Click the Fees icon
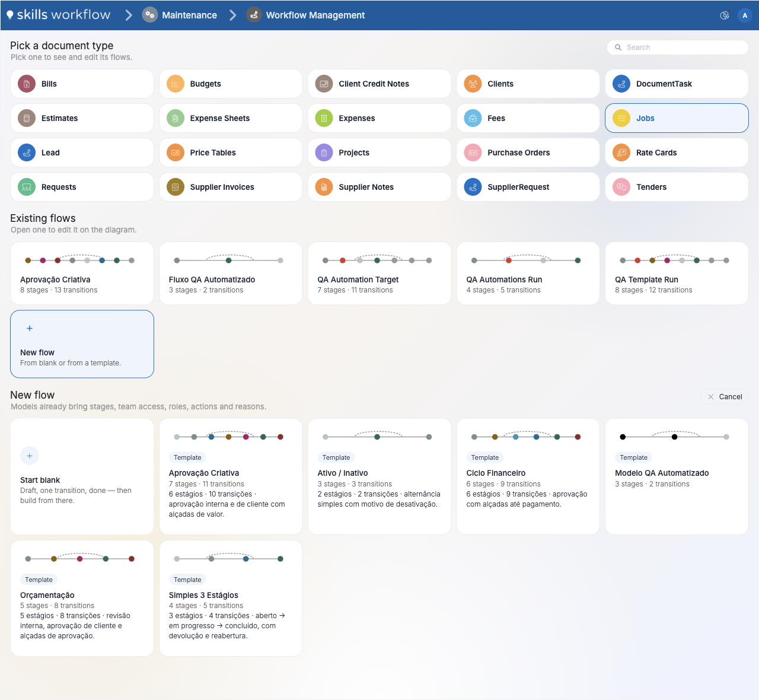 [x=473, y=118]
